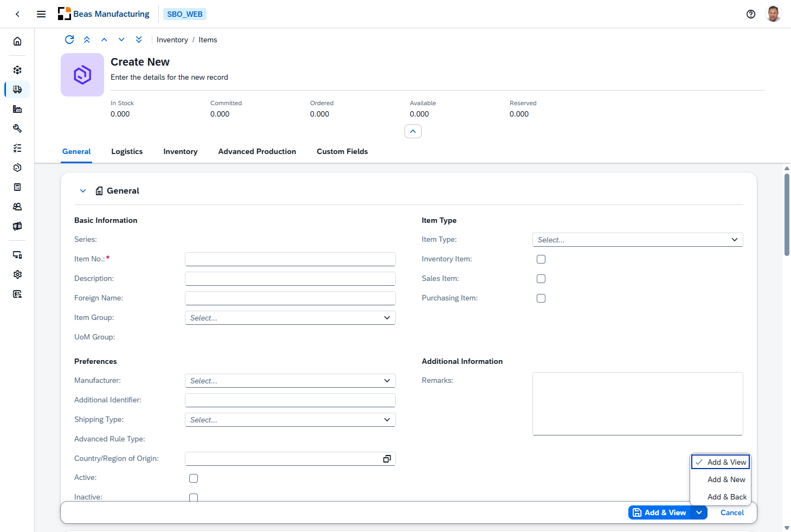Open the money icon in the sidebar
791x532 pixels.
tap(17, 226)
